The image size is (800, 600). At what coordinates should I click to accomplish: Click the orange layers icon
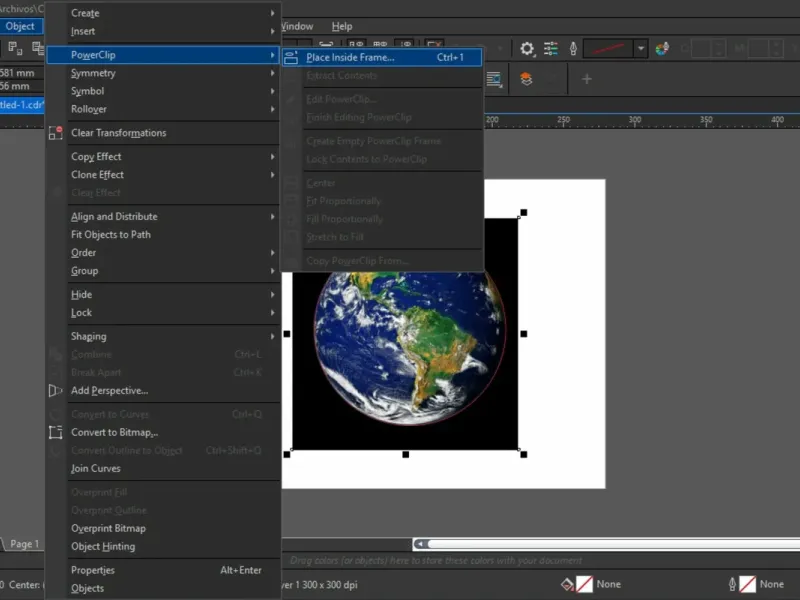526,79
